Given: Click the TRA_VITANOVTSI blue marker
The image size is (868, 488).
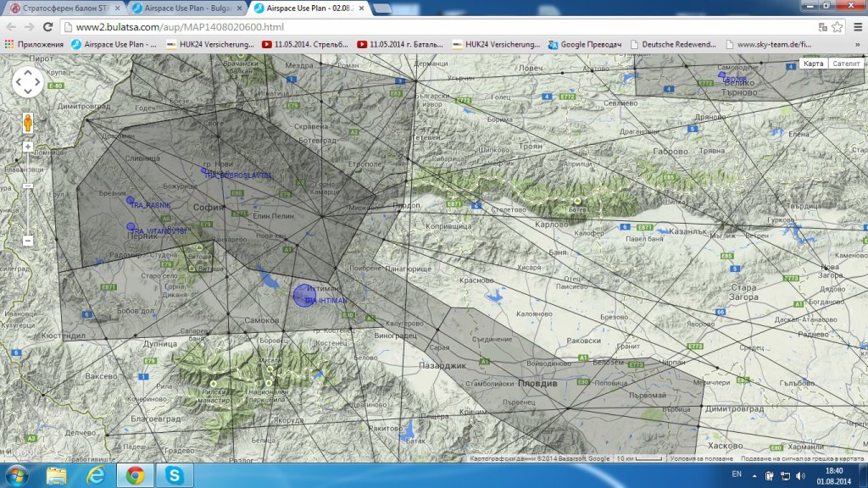Looking at the screenshot, I should 131,227.
